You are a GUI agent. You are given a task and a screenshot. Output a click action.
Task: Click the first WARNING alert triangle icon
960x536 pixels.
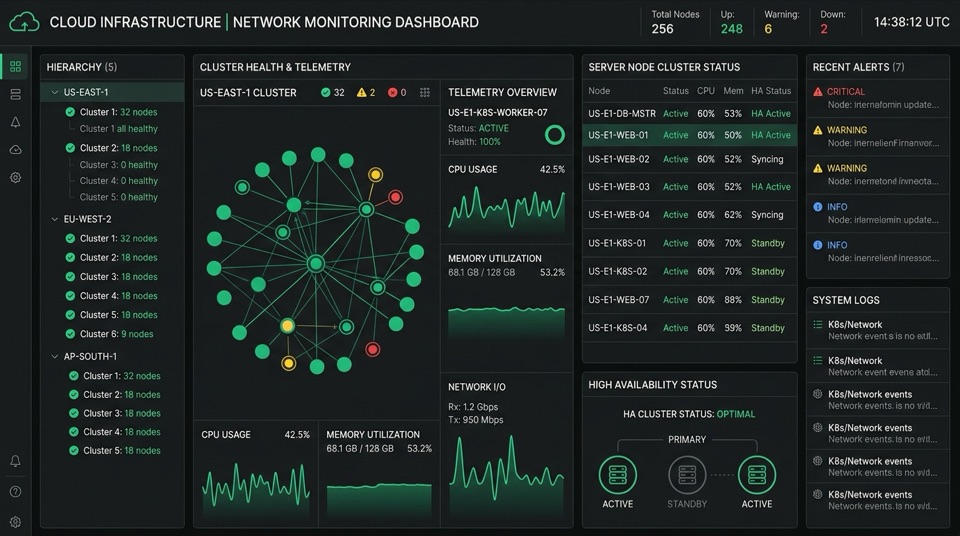coord(817,130)
